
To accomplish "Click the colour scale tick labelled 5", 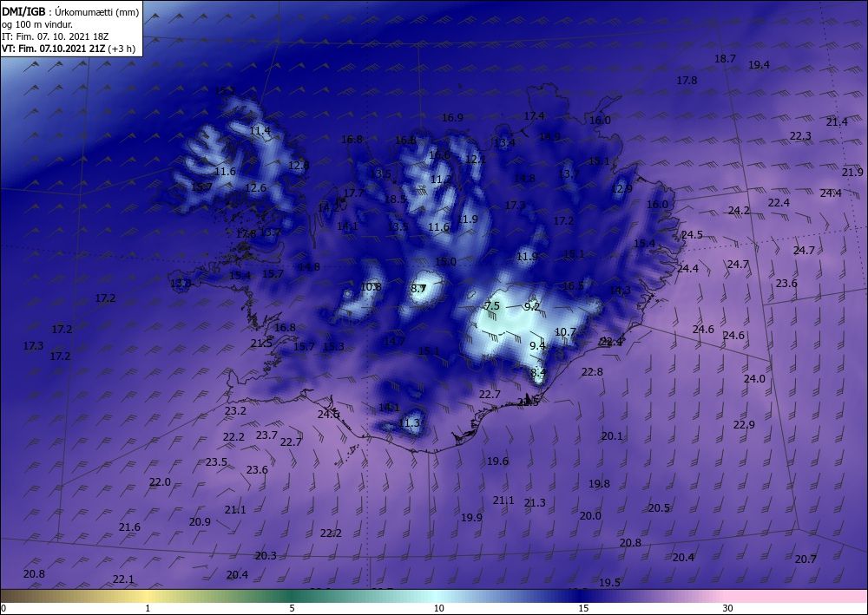I will 292,608.
